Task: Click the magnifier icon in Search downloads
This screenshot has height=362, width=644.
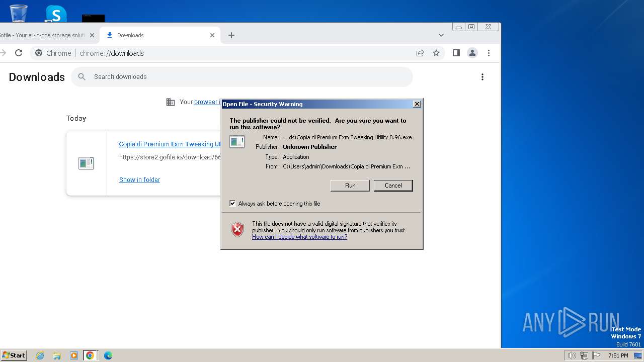Action: (82, 77)
